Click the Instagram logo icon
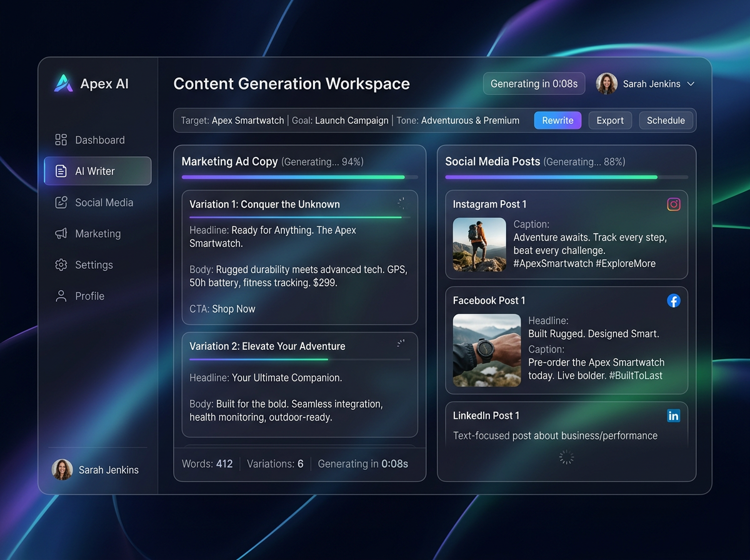 (x=673, y=204)
